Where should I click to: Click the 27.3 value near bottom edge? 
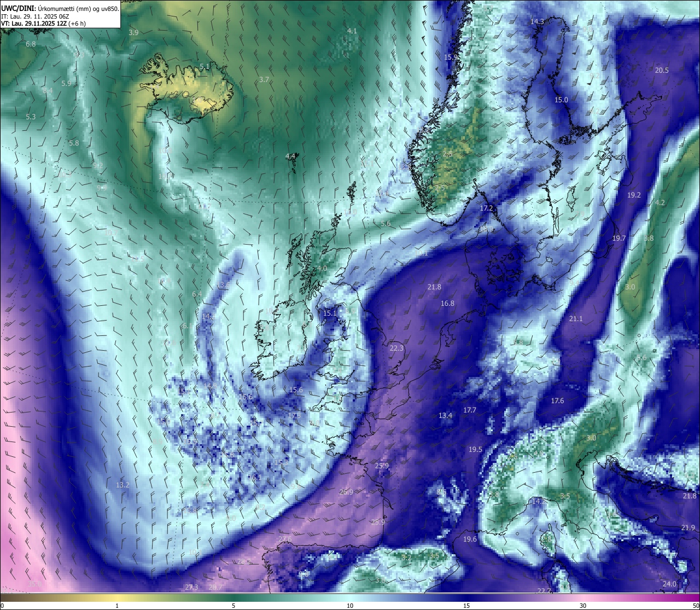(x=191, y=587)
